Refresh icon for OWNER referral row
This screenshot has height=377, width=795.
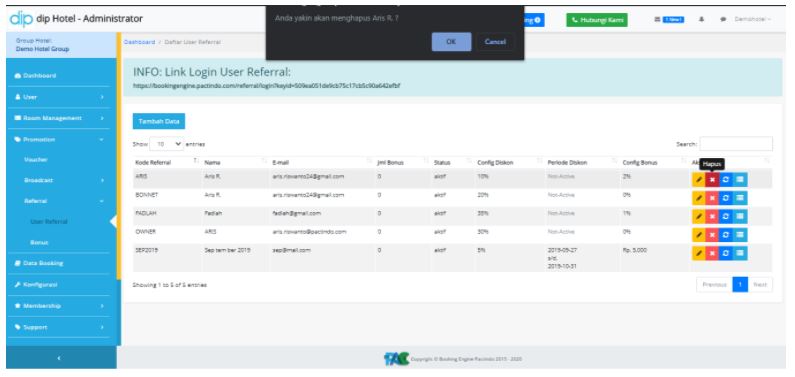click(726, 235)
